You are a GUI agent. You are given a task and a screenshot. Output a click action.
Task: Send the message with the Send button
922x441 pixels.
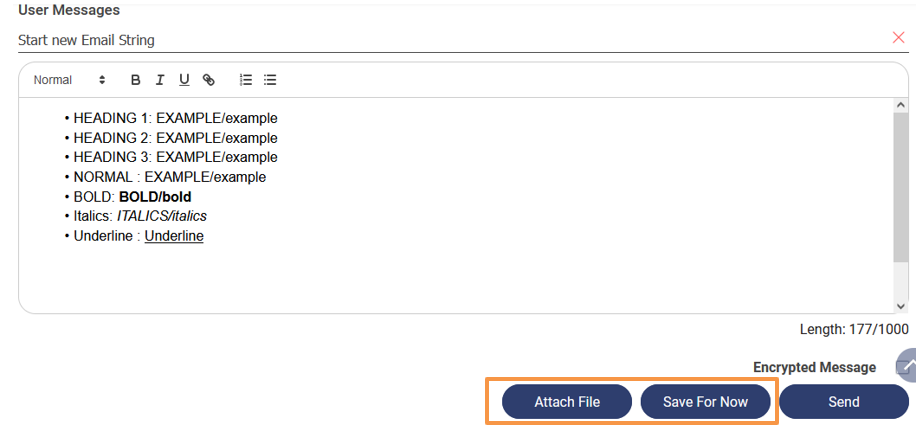[x=843, y=402]
